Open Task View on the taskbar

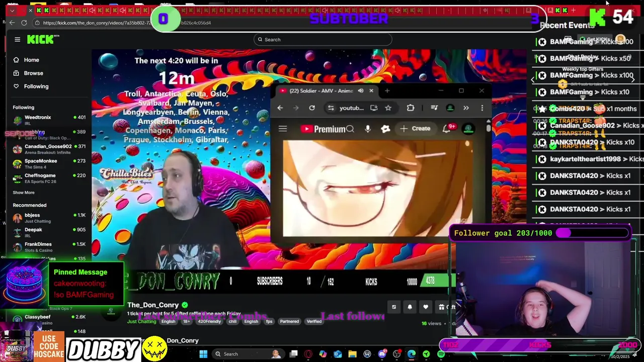(294, 354)
